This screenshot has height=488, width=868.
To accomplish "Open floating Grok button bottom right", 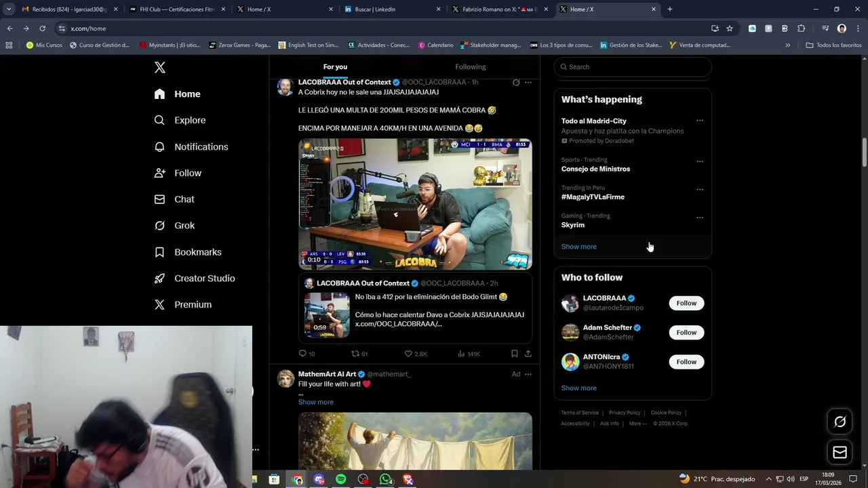I will [x=840, y=422].
